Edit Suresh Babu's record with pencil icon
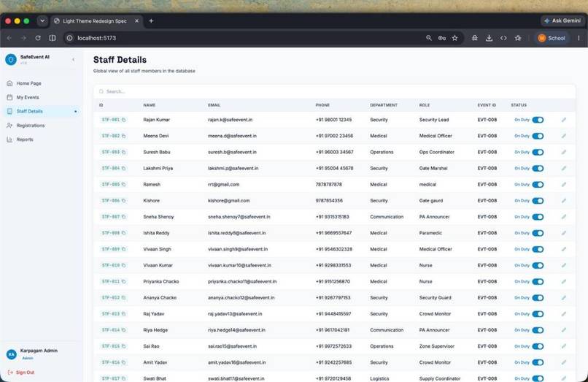Viewport: 588px width, 382px height. (x=564, y=152)
